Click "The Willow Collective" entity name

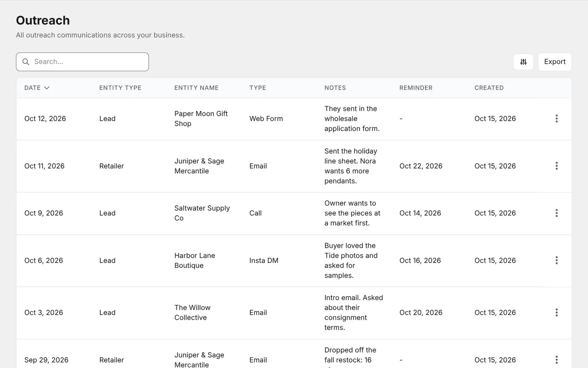(192, 312)
